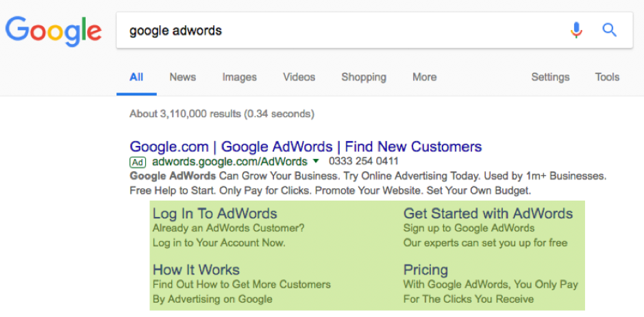Switch to the Images tab

239,77
